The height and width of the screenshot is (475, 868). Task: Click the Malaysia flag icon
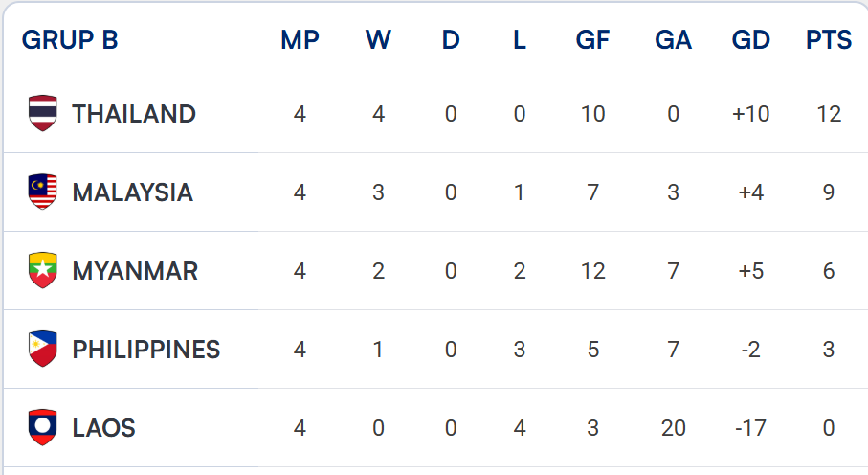pos(43,192)
